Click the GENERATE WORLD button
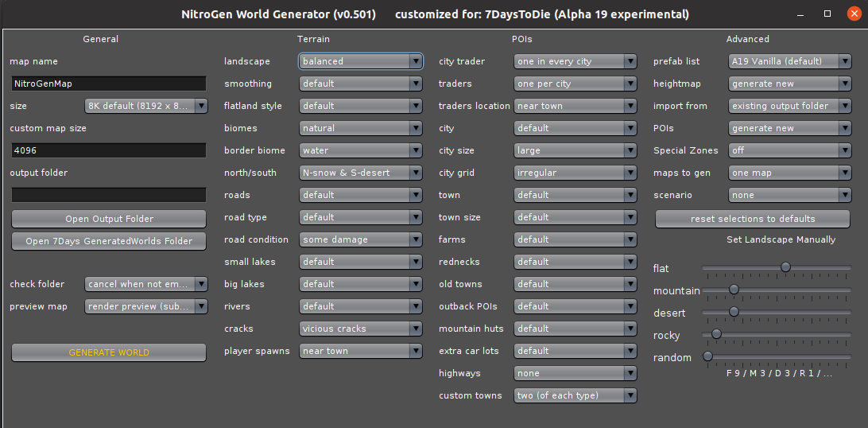Viewport: 868px width, 428px height. (109, 352)
